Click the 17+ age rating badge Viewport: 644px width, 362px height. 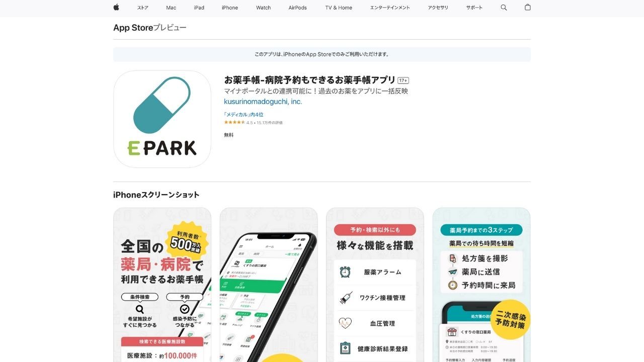pyautogui.click(x=403, y=80)
